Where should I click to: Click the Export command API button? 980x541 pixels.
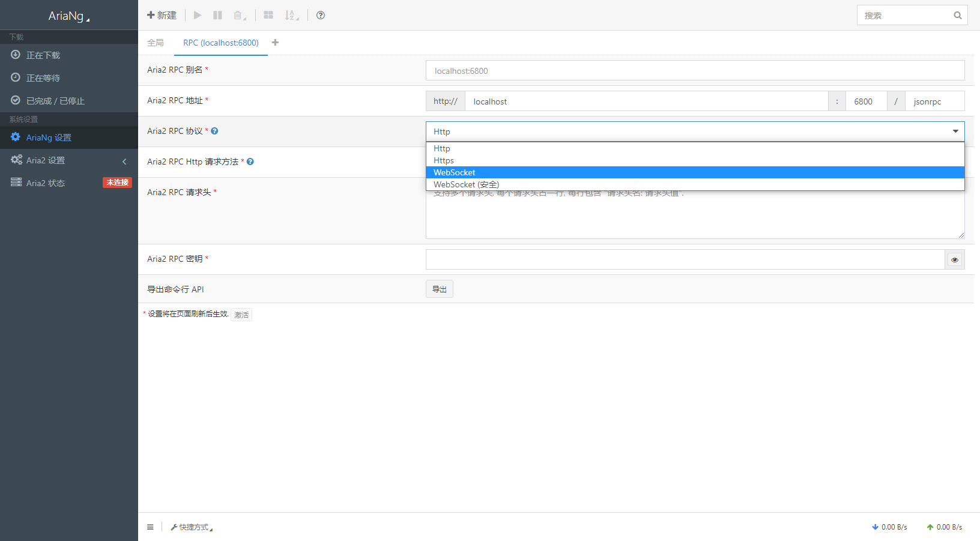[440, 289]
